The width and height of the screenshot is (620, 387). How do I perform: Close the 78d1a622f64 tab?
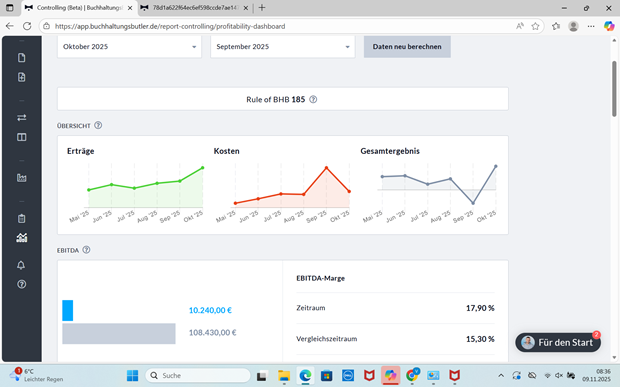click(246, 8)
